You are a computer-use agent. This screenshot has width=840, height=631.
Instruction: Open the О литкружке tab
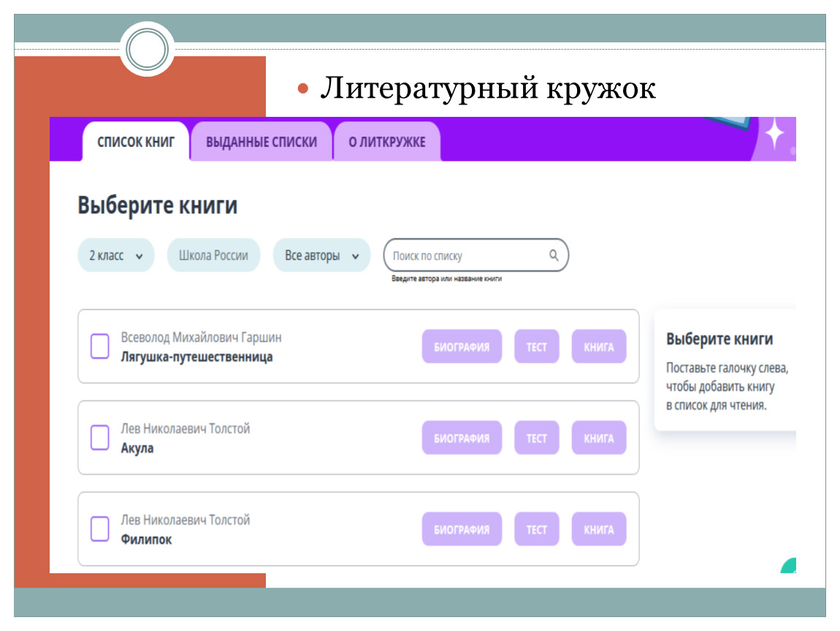click(x=386, y=142)
